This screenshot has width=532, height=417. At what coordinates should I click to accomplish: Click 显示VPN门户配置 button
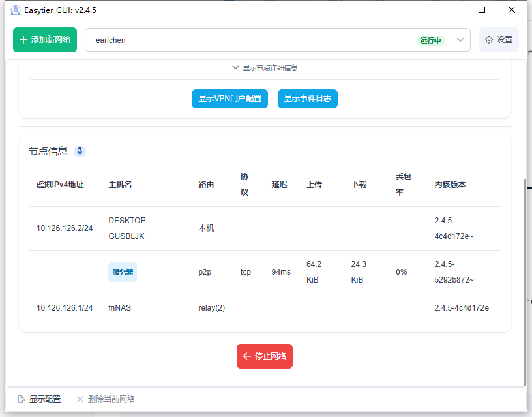pos(229,99)
